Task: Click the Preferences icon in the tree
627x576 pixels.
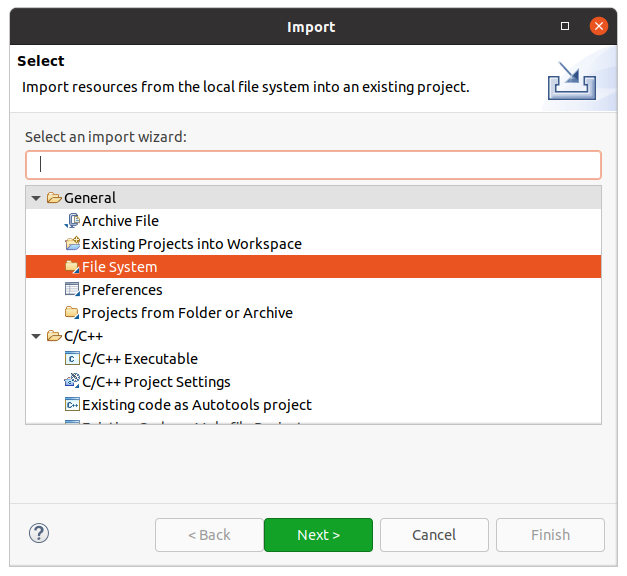Action: pyautogui.click(x=72, y=290)
